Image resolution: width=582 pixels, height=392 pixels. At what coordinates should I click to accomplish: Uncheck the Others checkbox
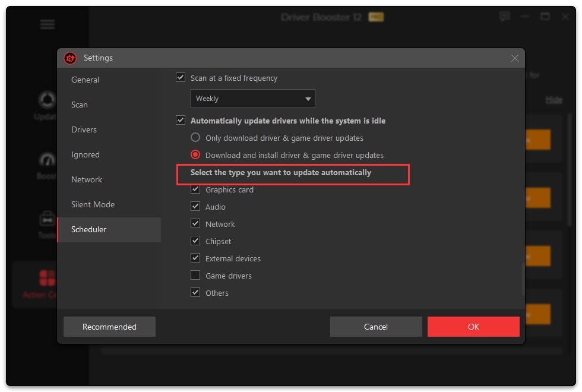195,292
